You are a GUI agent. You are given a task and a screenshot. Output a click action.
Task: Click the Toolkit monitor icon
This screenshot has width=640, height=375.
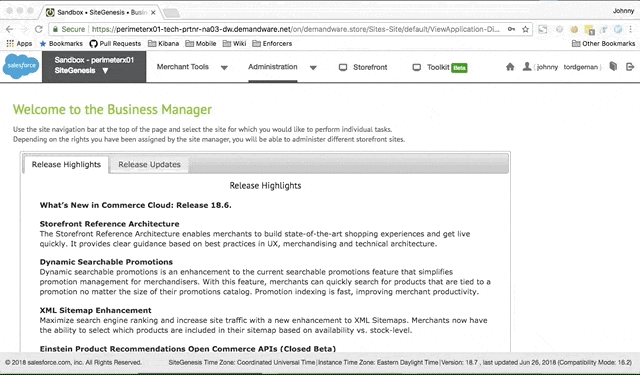click(416, 67)
